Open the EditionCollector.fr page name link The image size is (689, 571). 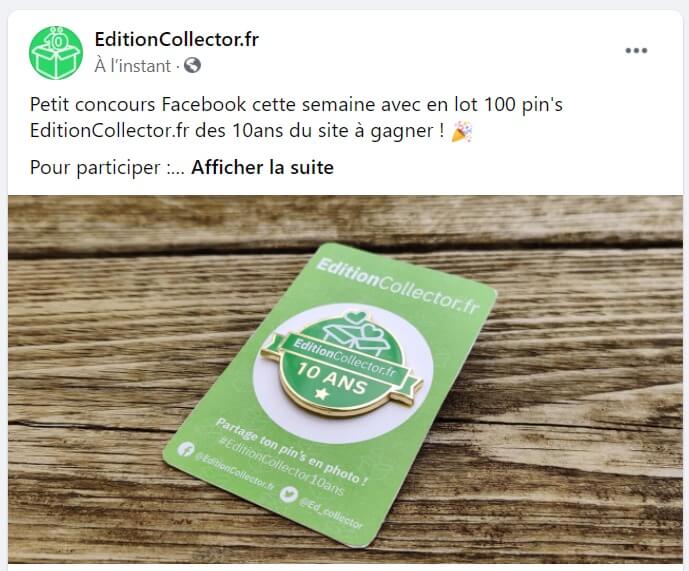[x=177, y=40]
